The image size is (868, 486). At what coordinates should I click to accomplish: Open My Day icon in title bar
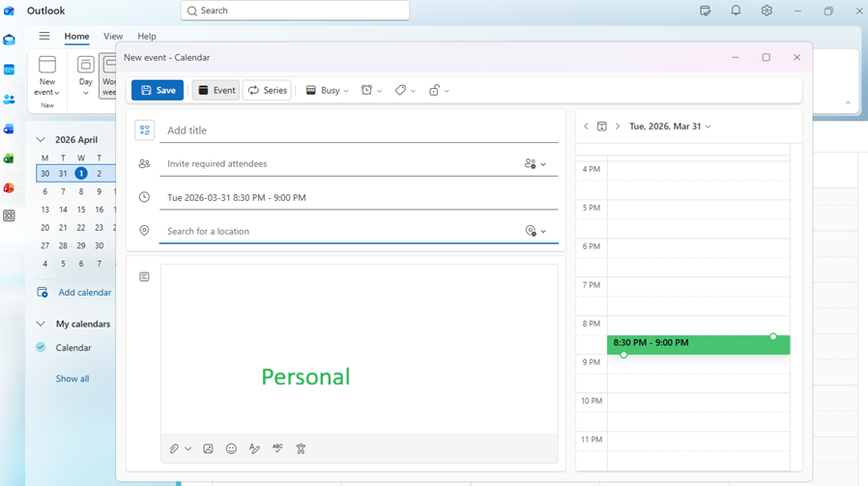[706, 11]
